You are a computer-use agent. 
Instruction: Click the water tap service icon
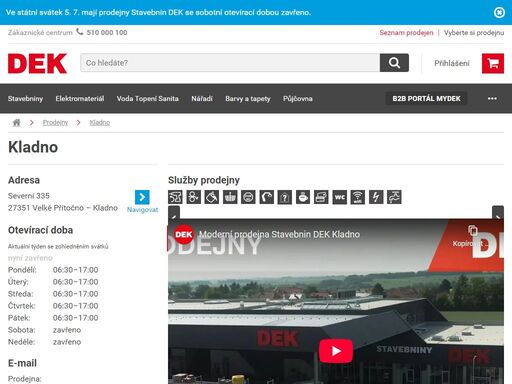pos(394,197)
